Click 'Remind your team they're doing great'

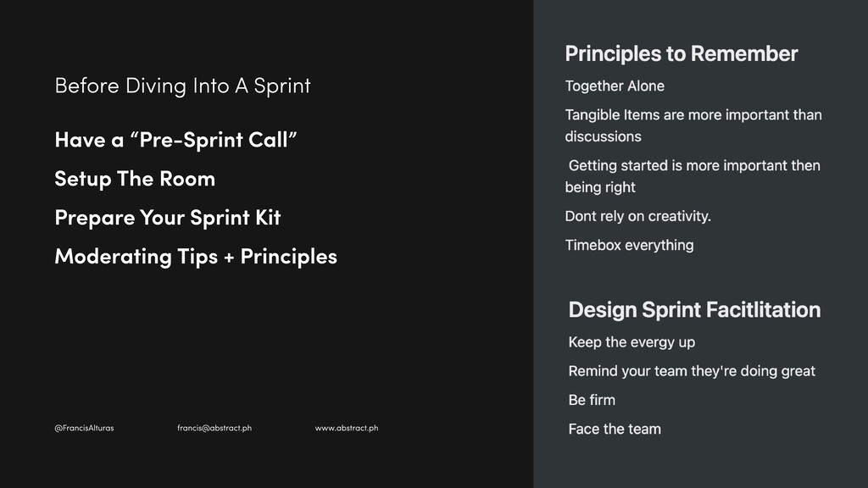pos(692,371)
